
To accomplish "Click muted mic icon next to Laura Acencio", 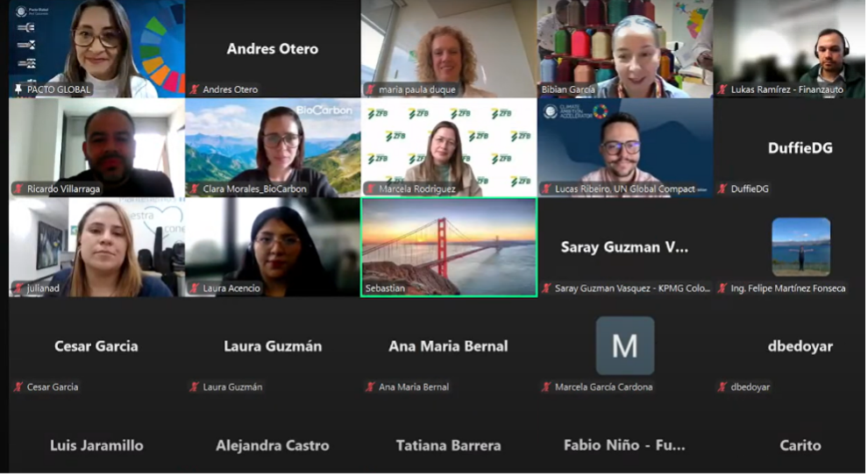I will point(195,288).
